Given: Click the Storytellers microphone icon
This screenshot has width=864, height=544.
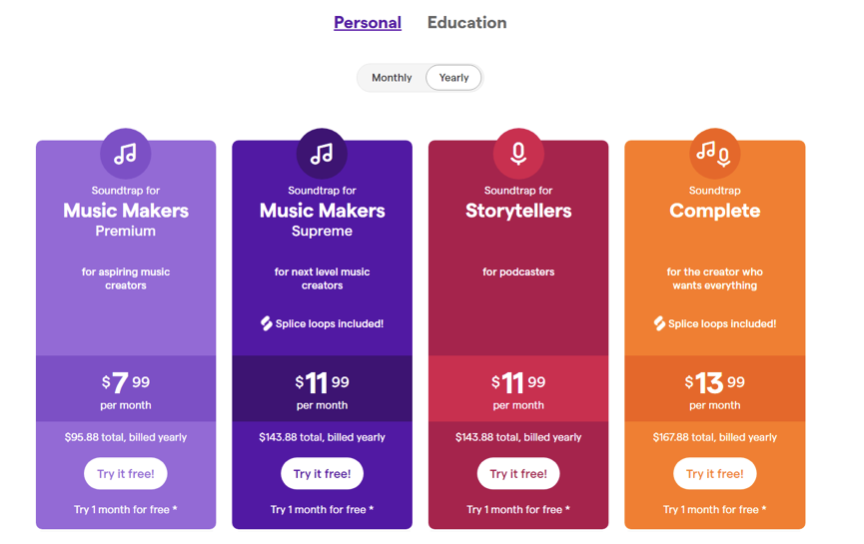Looking at the screenshot, I should coord(518,154).
